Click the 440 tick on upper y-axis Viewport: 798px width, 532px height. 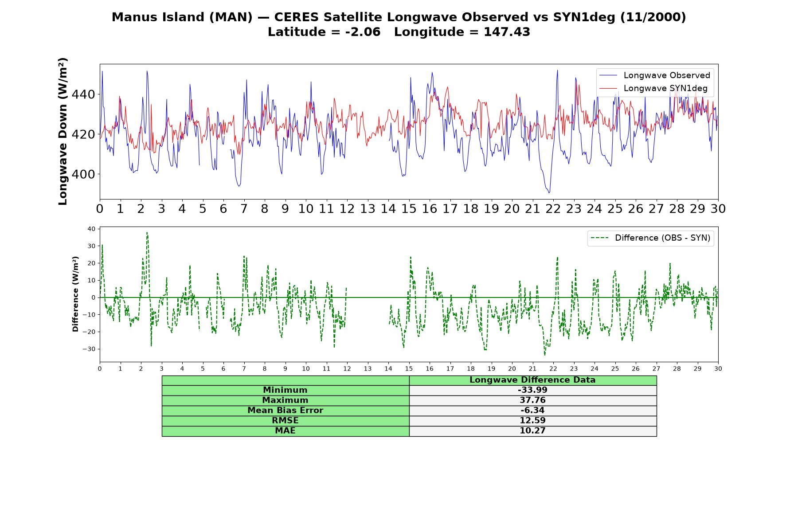[83, 94]
